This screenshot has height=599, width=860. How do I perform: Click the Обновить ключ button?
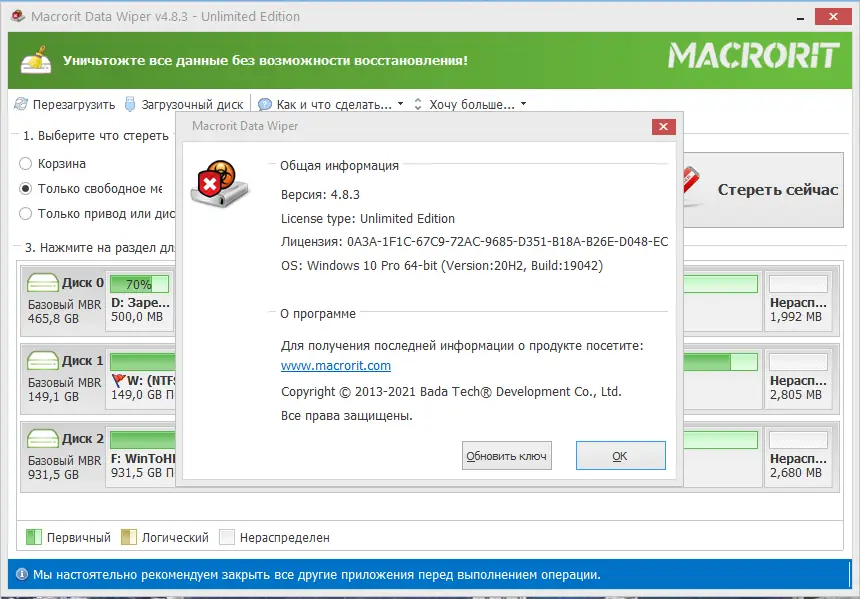[506, 455]
